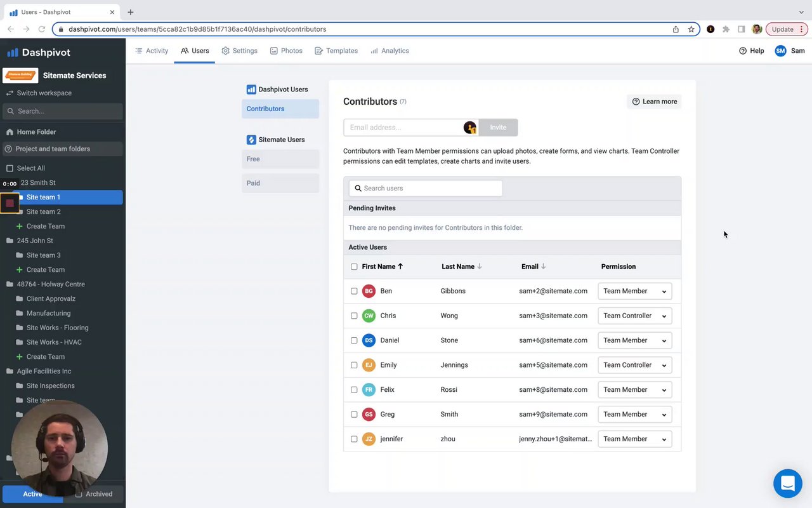Check the box for Daniel Stone
The height and width of the screenshot is (508, 812).
(354, 340)
